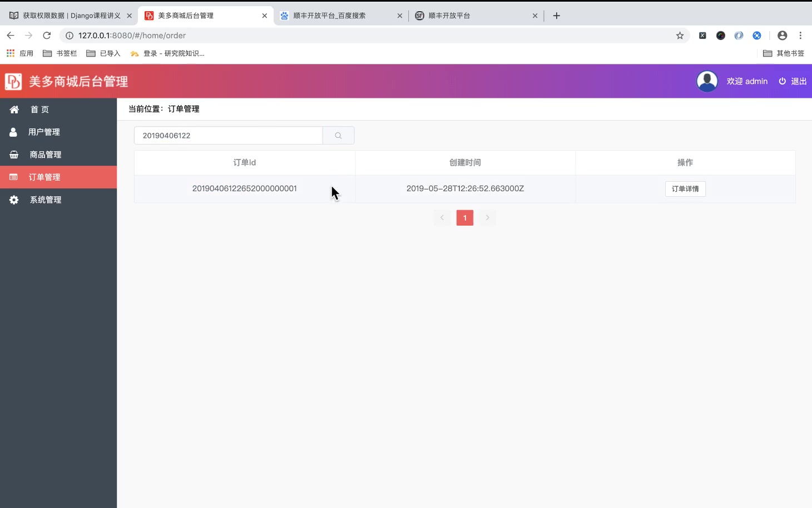
Task: Open 系统管理 via the gear icon
Action: [13, 200]
